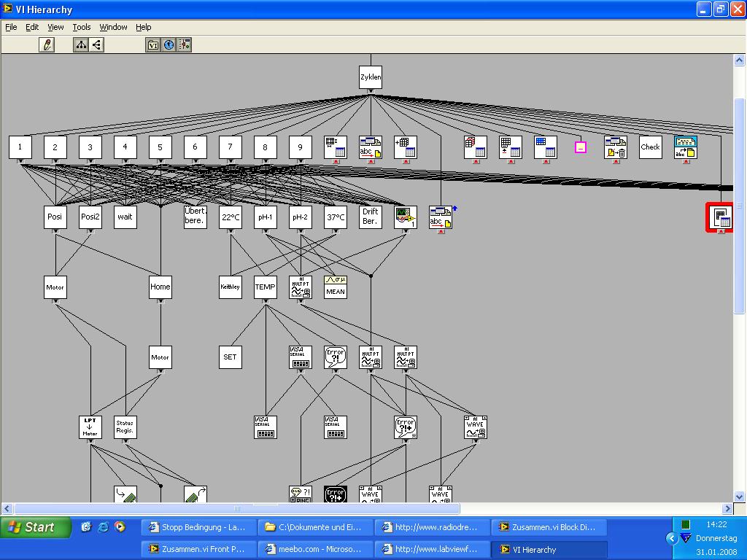This screenshot has height=560, width=747.
Task: Collapse subVIs arrow under LPT Motor node
Action: (90, 441)
